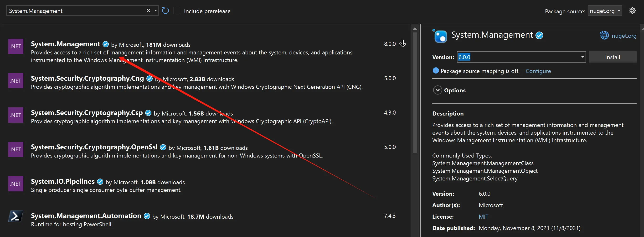Click the Description heading in details pane
Image resolution: width=644 pixels, height=237 pixels.
coord(448,114)
